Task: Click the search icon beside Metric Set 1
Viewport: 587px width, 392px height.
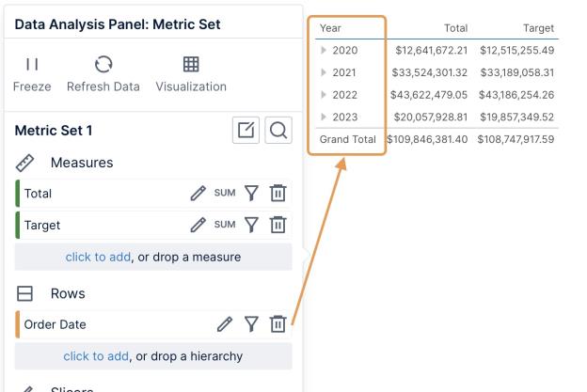Action: pyautogui.click(x=278, y=132)
